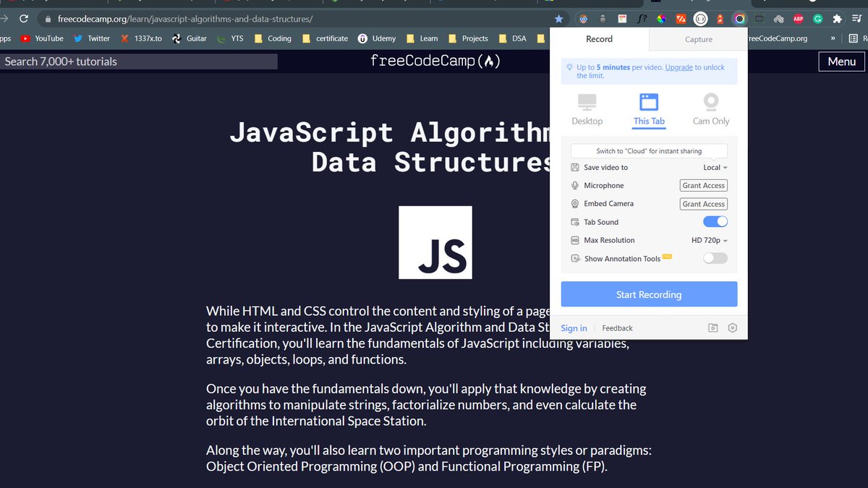Open Guitar bookmark

(190, 38)
